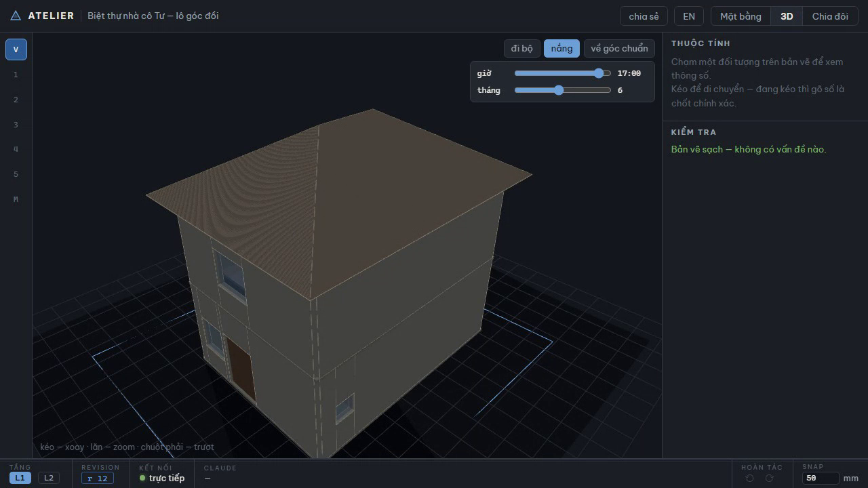Toggle the nắng sun mode
The width and height of the screenshot is (868, 488).
pyautogui.click(x=561, y=48)
